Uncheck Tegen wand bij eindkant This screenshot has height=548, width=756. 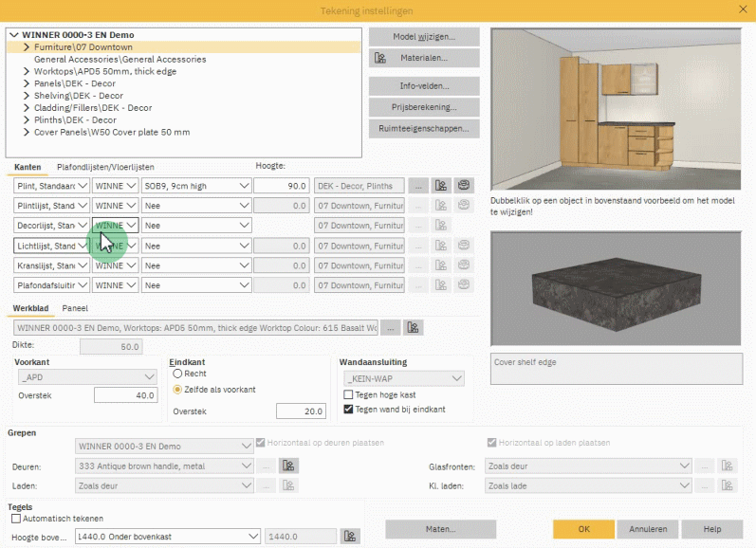(348, 410)
